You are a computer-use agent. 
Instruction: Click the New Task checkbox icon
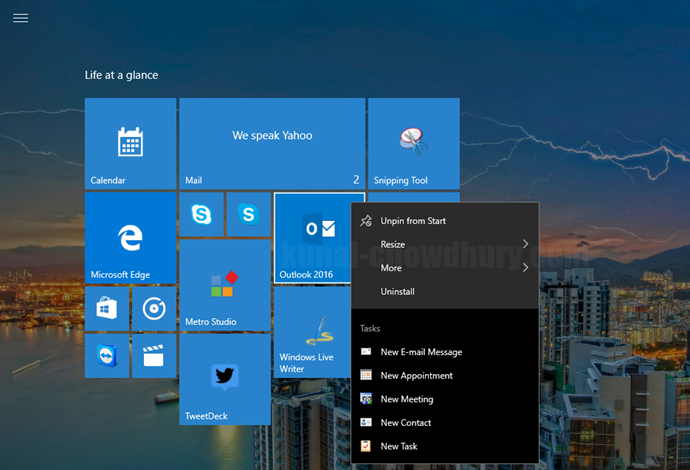pos(366,446)
